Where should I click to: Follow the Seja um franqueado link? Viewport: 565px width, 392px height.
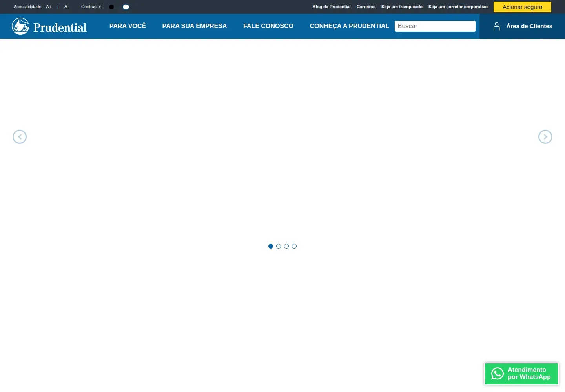tap(402, 7)
